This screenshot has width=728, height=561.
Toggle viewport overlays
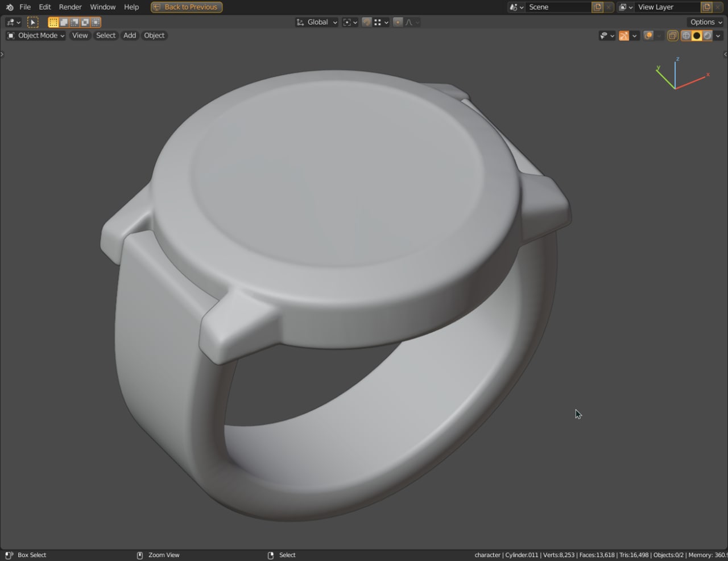[648, 36]
